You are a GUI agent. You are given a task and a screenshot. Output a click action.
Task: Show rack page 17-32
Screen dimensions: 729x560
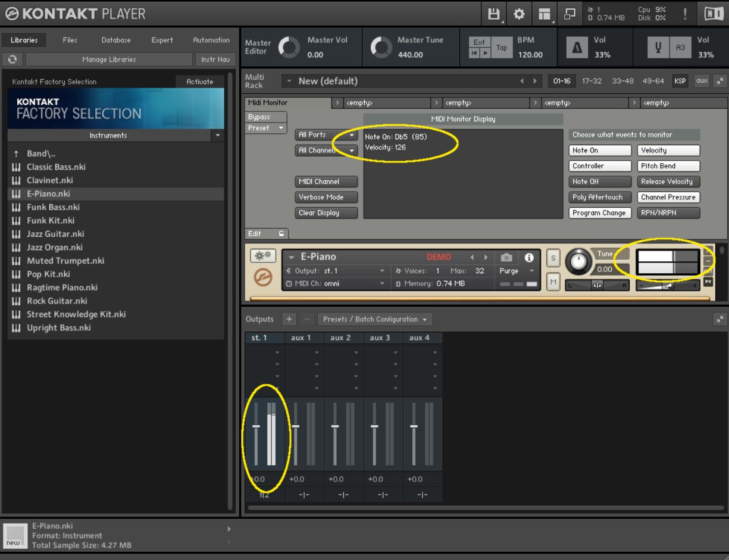click(593, 81)
